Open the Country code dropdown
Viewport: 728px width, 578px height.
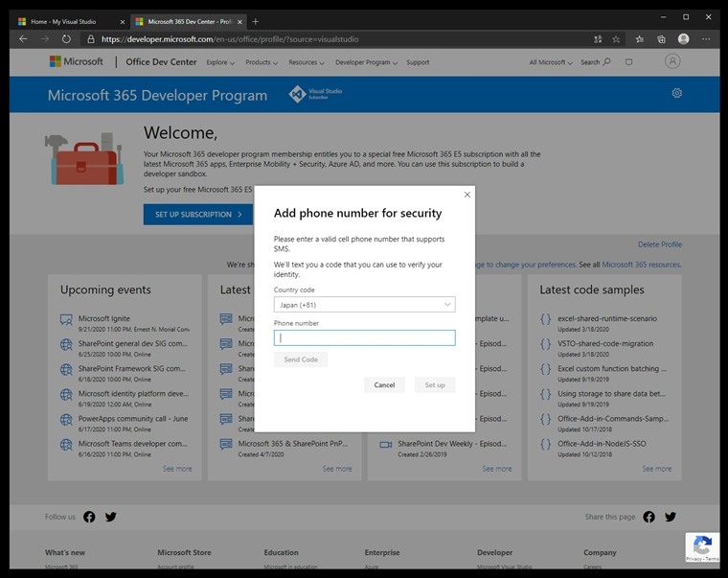pyautogui.click(x=364, y=305)
